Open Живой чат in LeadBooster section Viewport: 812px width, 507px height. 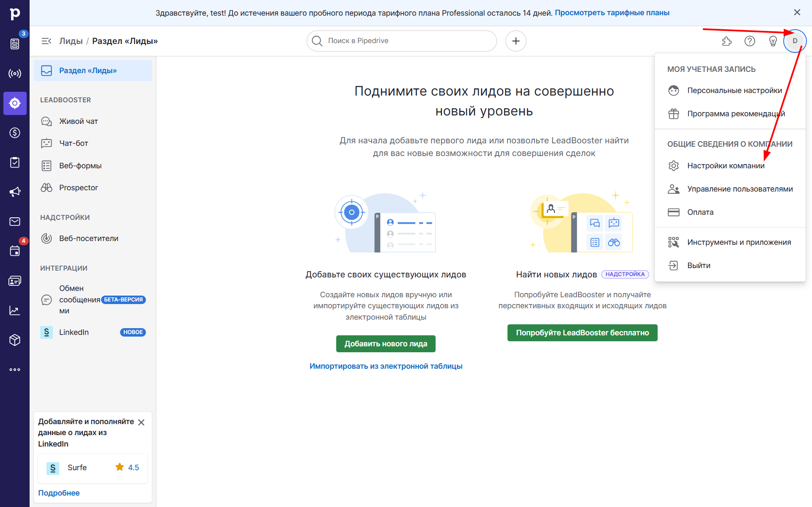[x=78, y=121]
